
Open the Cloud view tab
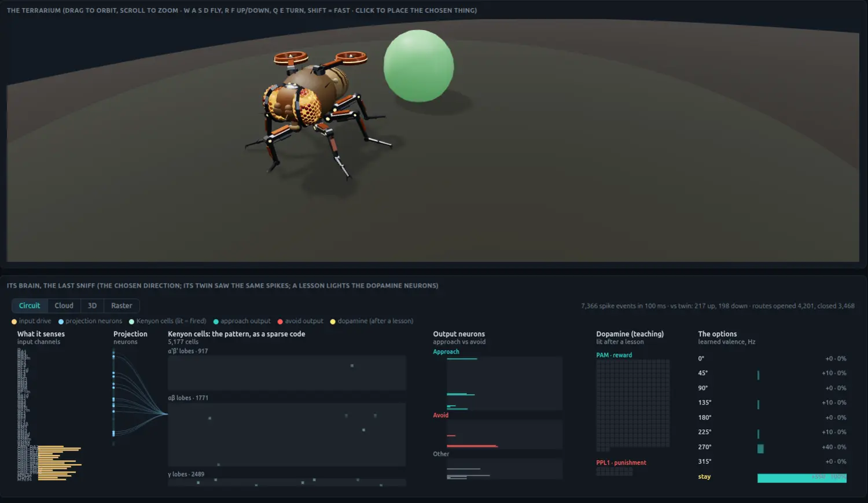pyautogui.click(x=64, y=306)
